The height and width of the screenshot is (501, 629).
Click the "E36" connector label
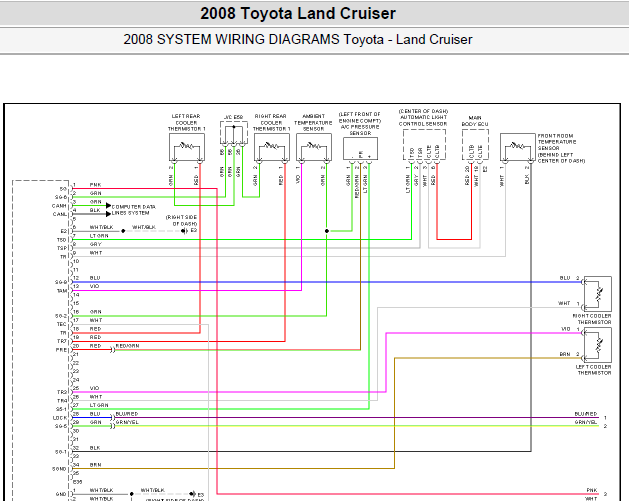(x=77, y=482)
